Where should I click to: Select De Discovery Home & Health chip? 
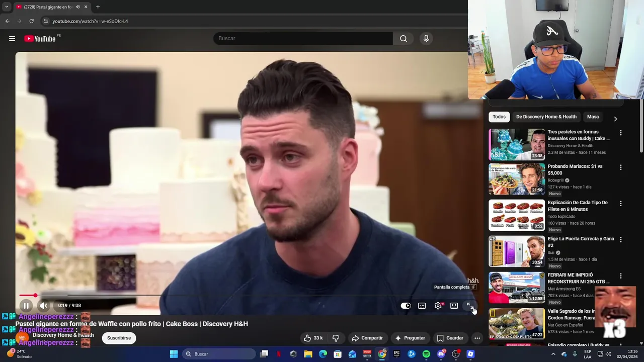(x=546, y=117)
